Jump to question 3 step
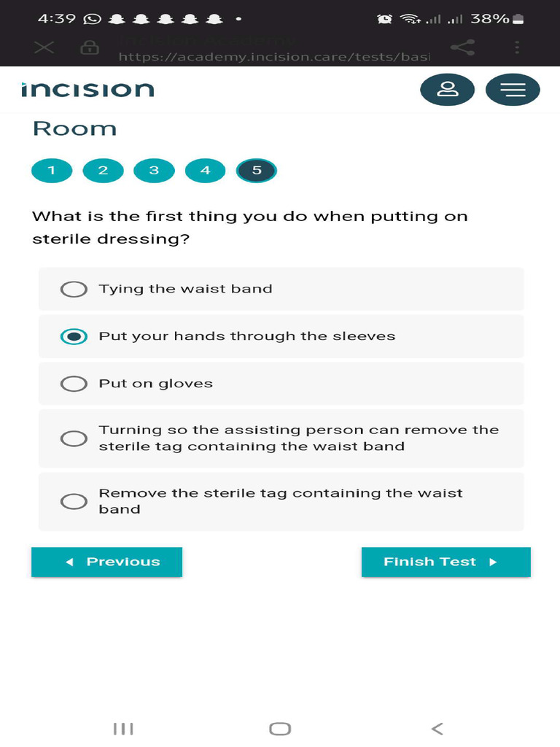The width and height of the screenshot is (560, 747). 155,171
